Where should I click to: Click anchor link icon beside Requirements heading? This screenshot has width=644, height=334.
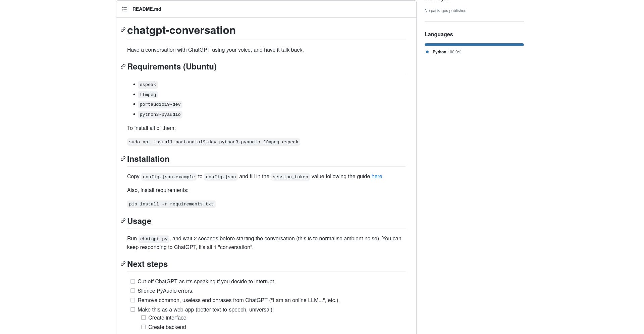123,67
